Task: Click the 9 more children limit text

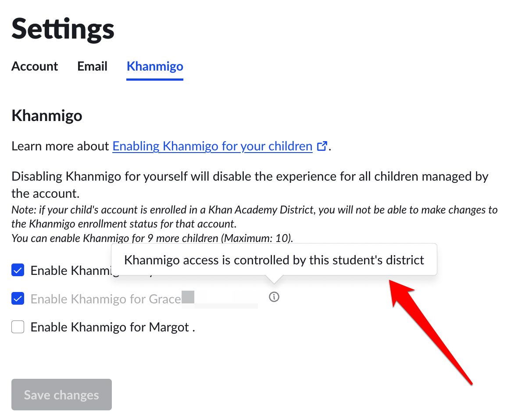Action: (152, 238)
